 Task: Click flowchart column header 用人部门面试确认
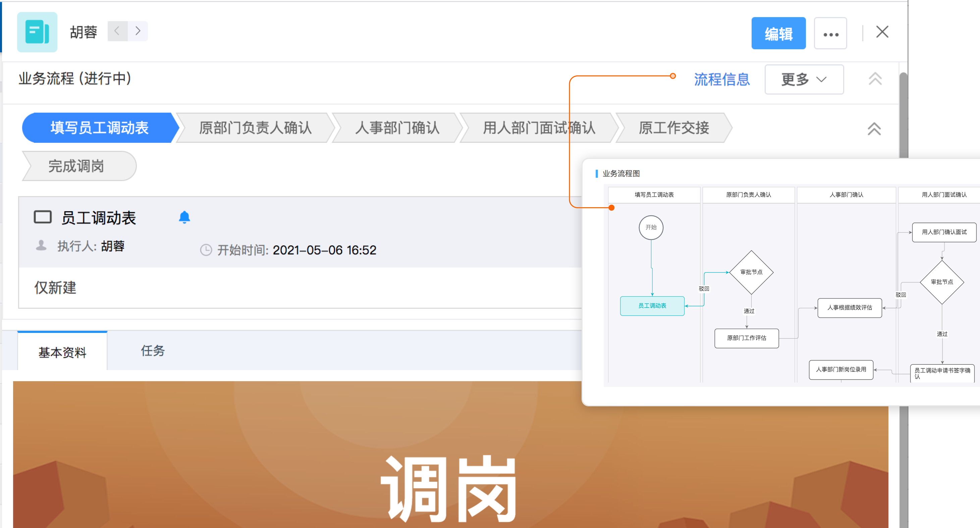[x=939, y=195]
